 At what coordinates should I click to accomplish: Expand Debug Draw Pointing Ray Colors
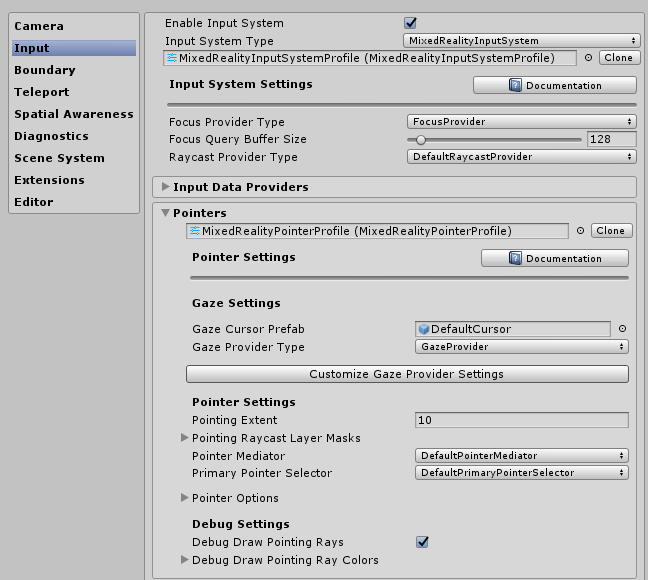click(x=185, y=559)
